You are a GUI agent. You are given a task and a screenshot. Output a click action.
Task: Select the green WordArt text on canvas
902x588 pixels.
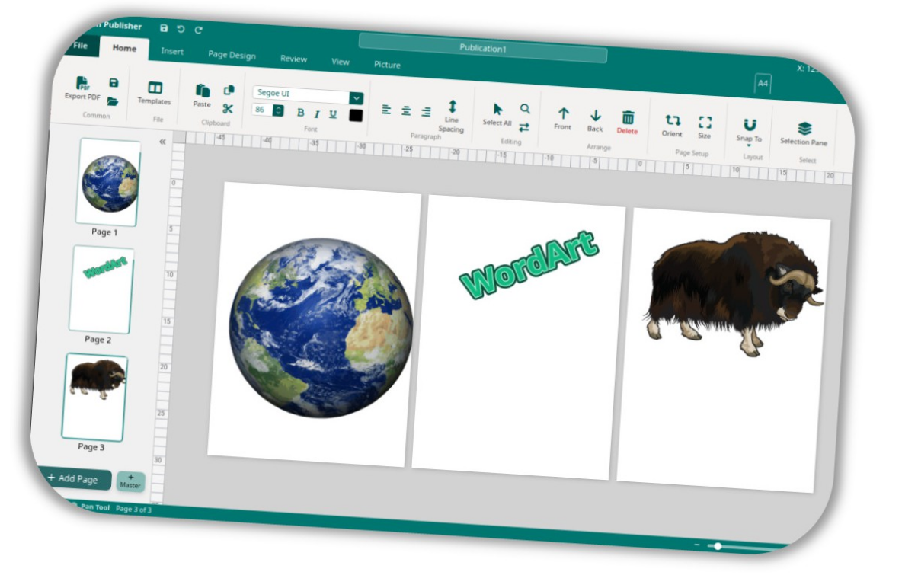(529, 264)
